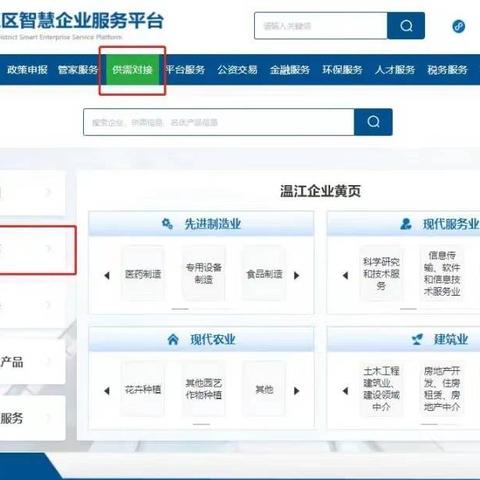Focus the enterprise and supply search field
The height and width of the screenshot is (480, 480).
click(219, 122)
